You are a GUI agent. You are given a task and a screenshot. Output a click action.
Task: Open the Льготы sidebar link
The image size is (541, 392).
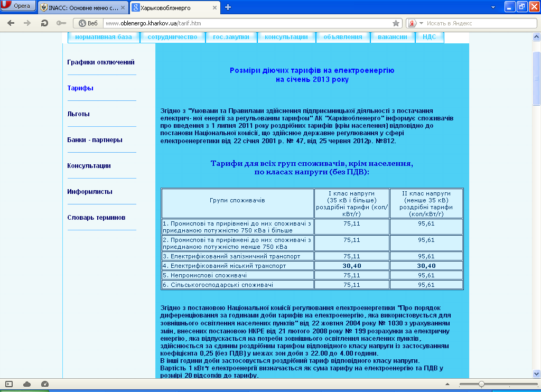[78, 114]
